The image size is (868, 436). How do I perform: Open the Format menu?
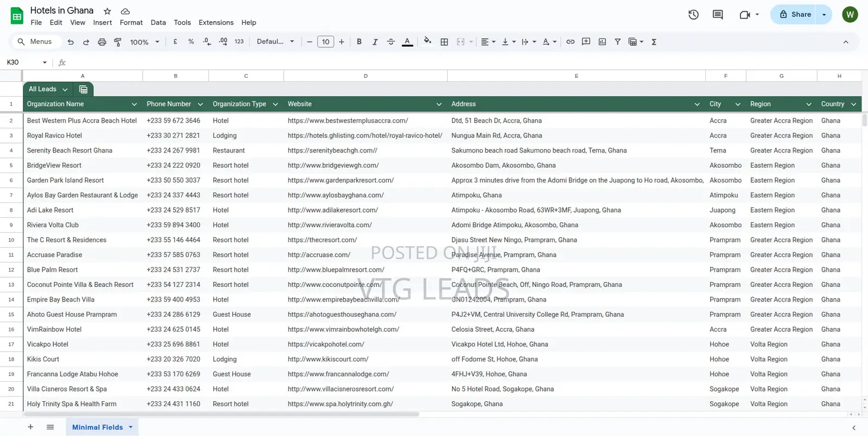coord(131,23)
